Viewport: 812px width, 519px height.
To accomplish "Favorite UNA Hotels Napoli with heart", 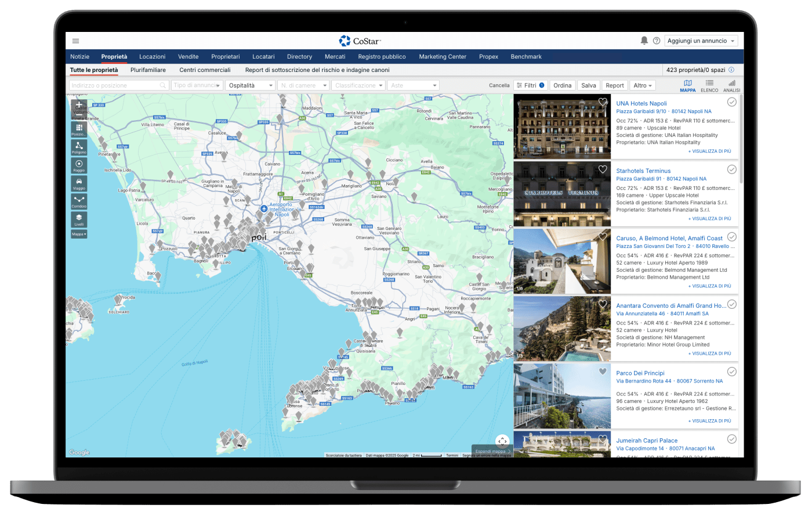I will [x=603, y=102].
